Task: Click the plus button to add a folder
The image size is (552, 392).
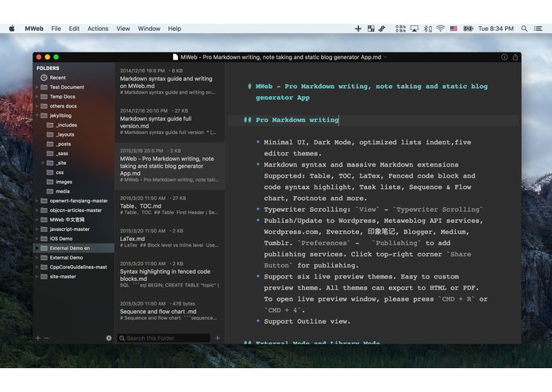Action: [37, 338]
